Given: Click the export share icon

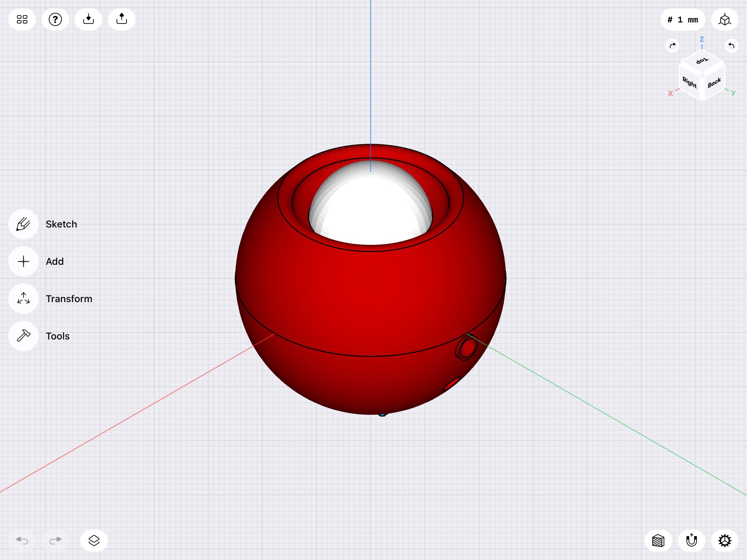Looking at the screenshot, I should click(x=122, y=19).
